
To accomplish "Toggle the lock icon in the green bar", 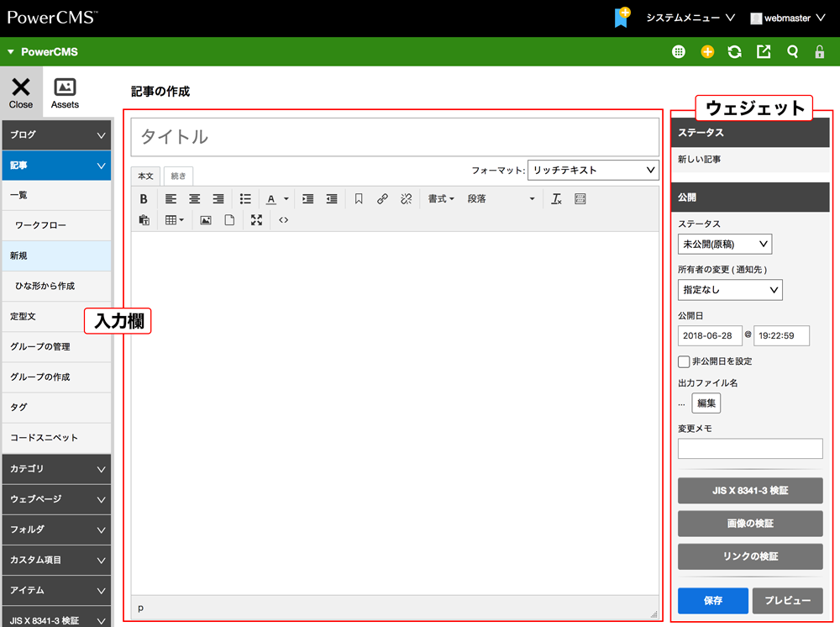I will (x=819, y=51).
